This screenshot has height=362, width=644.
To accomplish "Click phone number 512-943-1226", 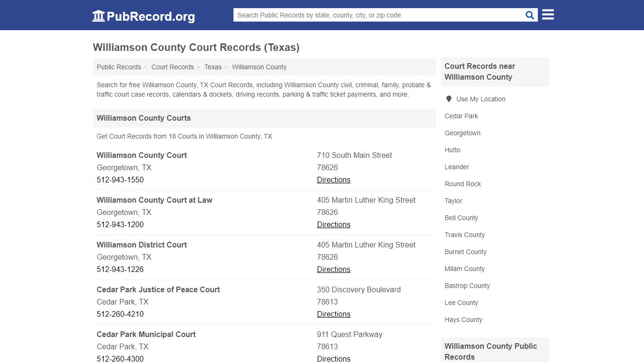I will 120,269.
